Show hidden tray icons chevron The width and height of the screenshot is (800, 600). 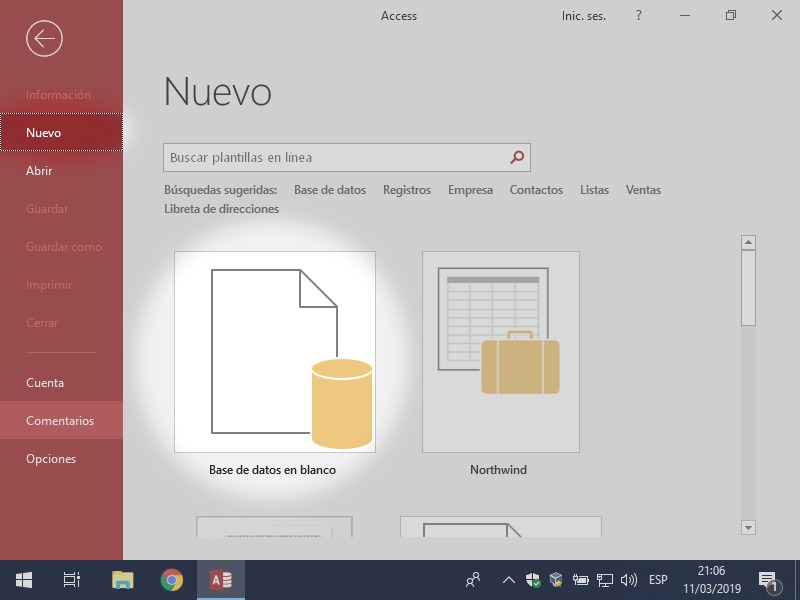pyautogui.click(x=508, y=580)
